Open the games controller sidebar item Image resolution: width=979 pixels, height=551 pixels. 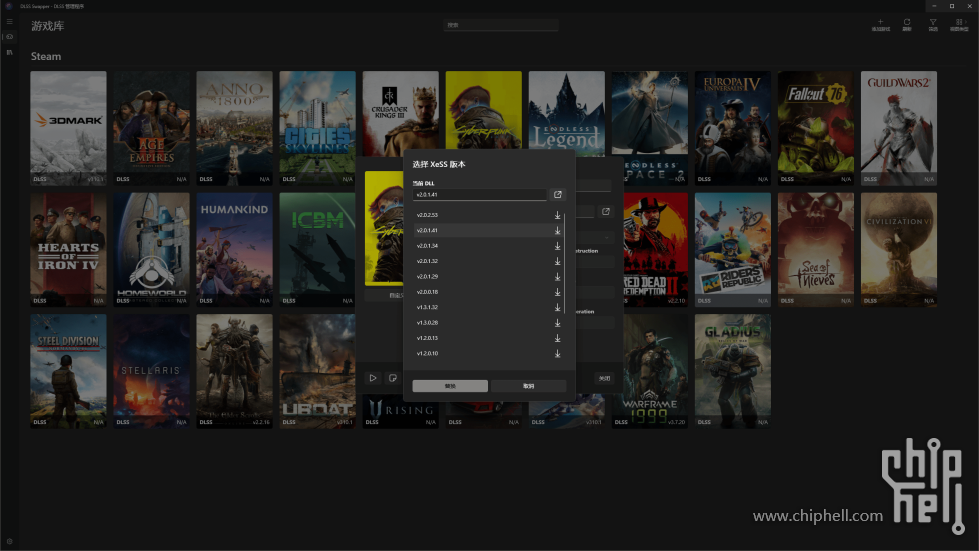(x=9, y=37)
